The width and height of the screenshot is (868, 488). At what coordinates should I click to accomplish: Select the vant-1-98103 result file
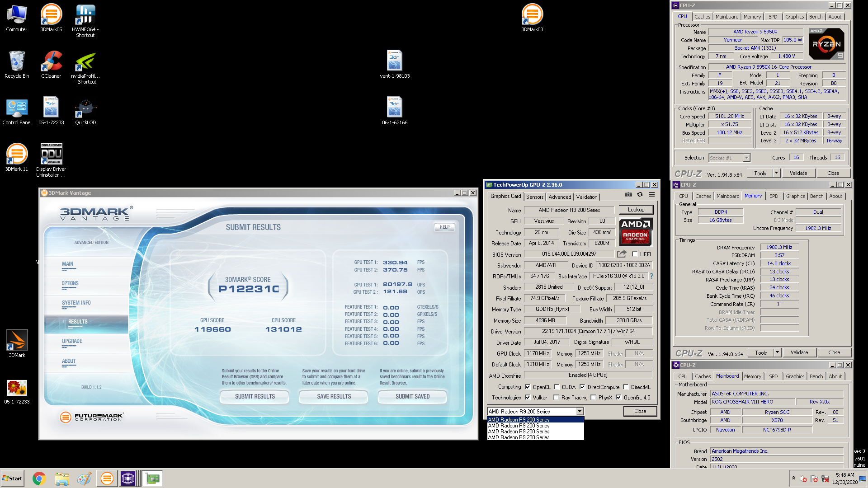(x=395, y=65)
